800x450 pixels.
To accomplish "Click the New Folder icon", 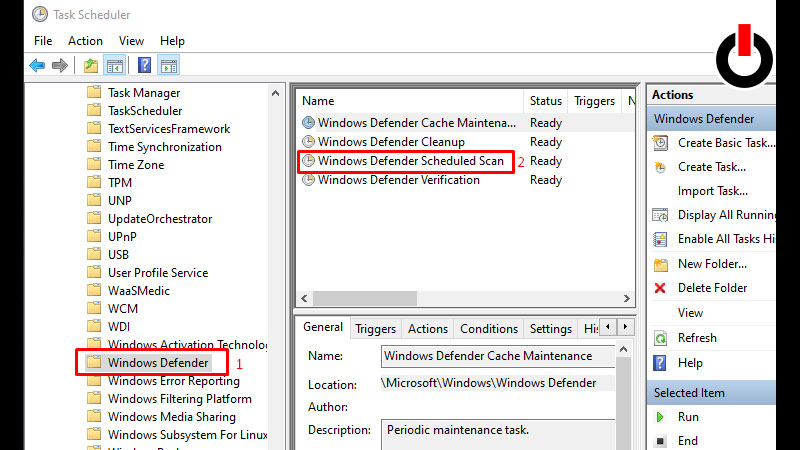I will 660,264.
